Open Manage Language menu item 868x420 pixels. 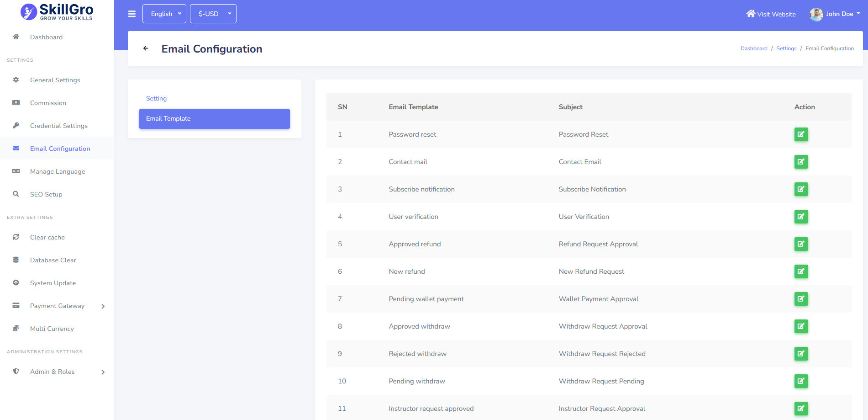(58, 171)
